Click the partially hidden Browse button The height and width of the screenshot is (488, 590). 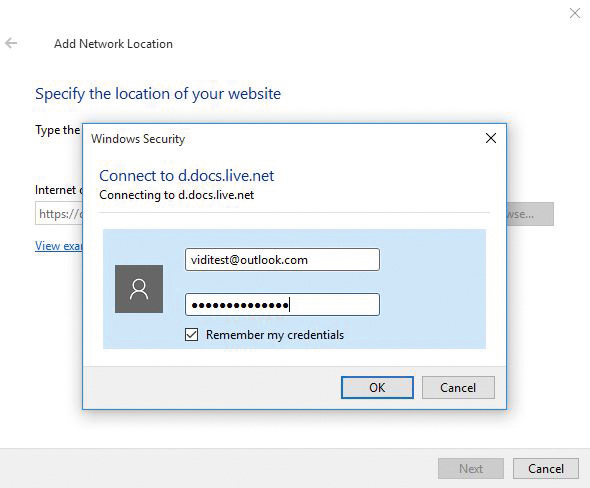click(530, 214)
